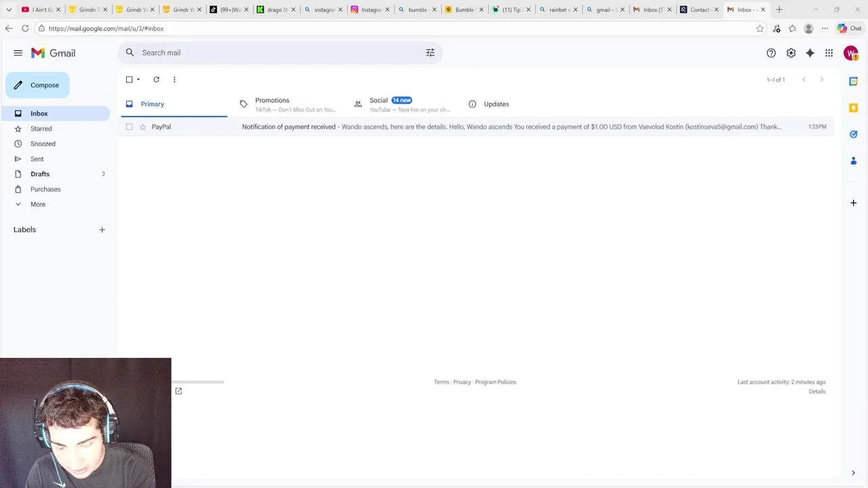Screen dimensions: 868x488
Task: Open the Sent folder
Action: click(x=55, y=159)
